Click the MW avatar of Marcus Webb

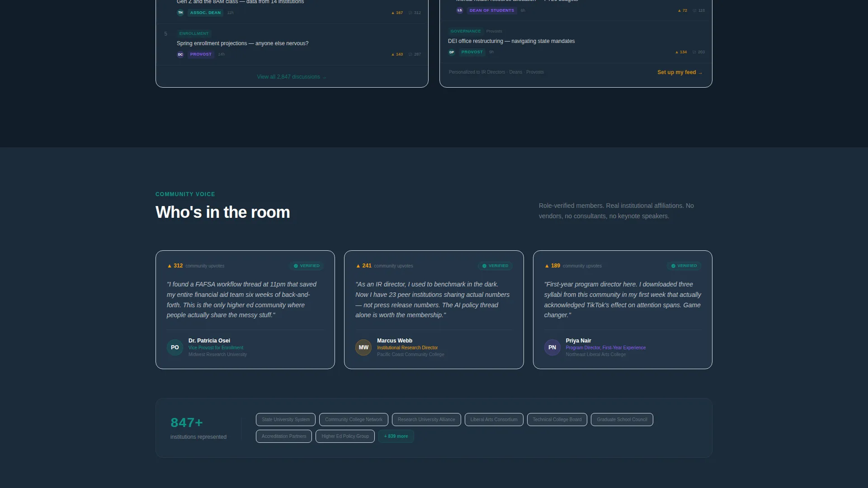coord(363,347)
